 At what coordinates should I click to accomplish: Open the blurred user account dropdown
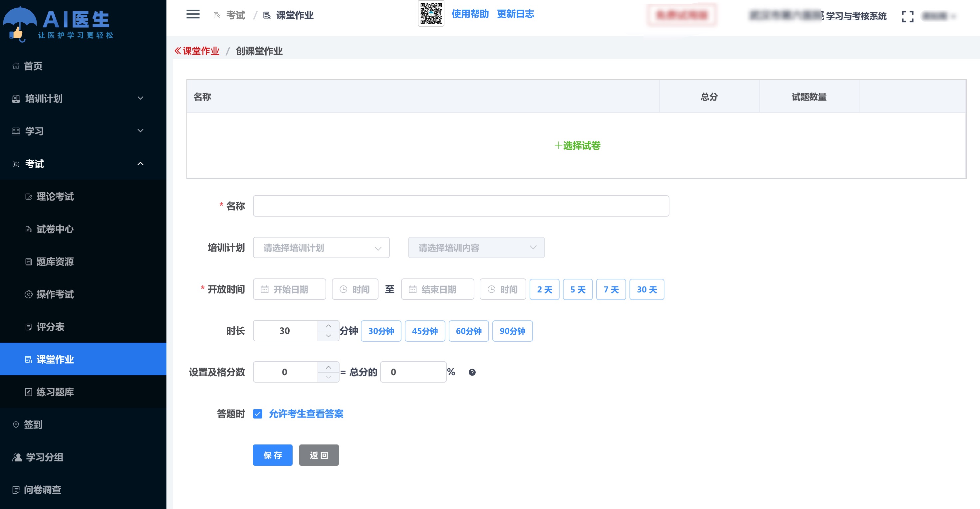939,16
